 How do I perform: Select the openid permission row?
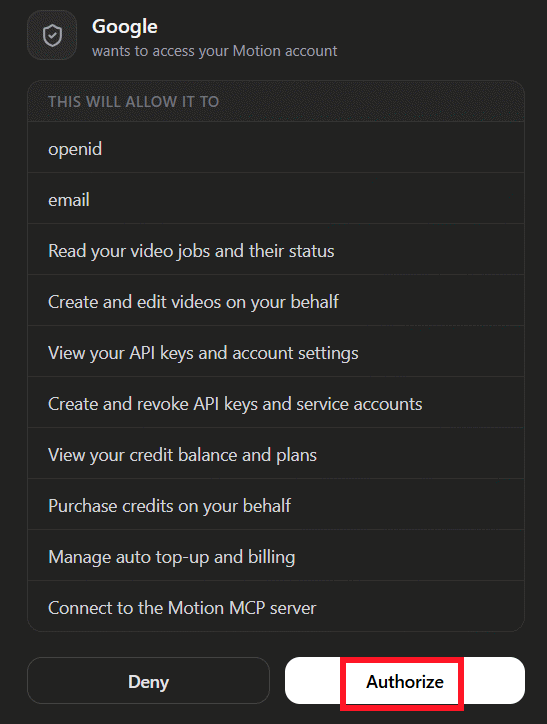[276, 149]
